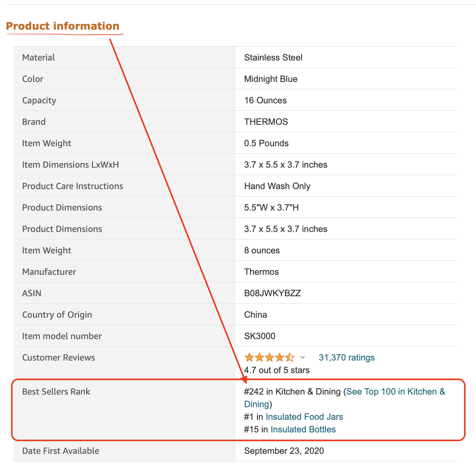
Task: Click the Customer Reviews row label
Action: pos(58,357)
